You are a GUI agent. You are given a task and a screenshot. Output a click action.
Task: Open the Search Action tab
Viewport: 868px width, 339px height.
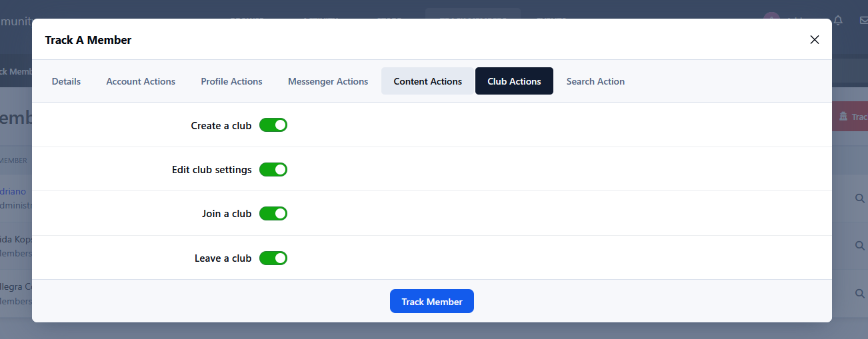click(595, 81)
